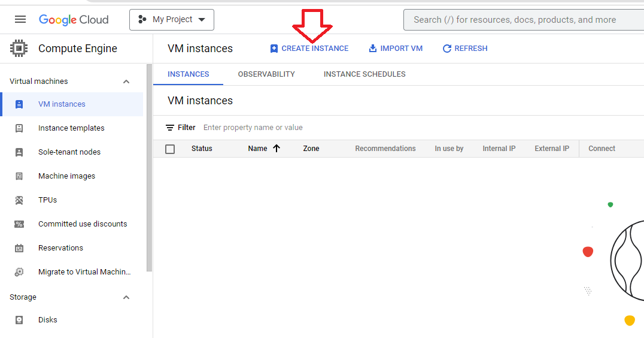Screen dimensions: 644x338
Task: Click the Import VM download icon
Action: pos(372,48)
